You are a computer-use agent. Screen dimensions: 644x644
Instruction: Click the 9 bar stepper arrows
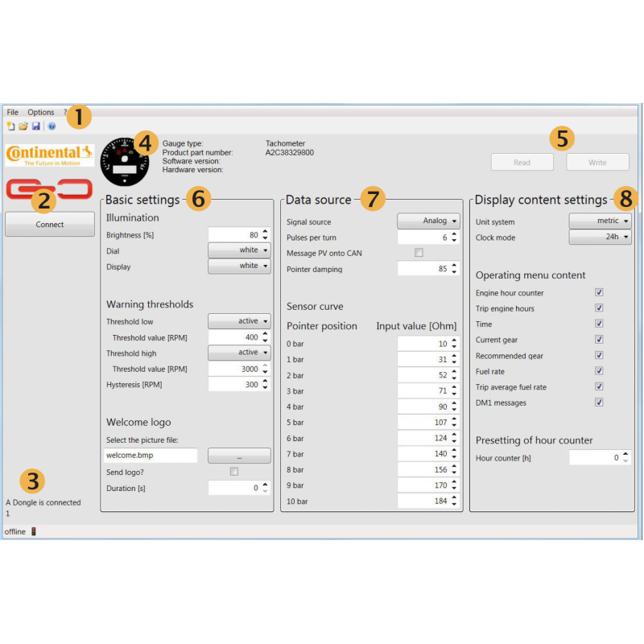tap(454, 485)
